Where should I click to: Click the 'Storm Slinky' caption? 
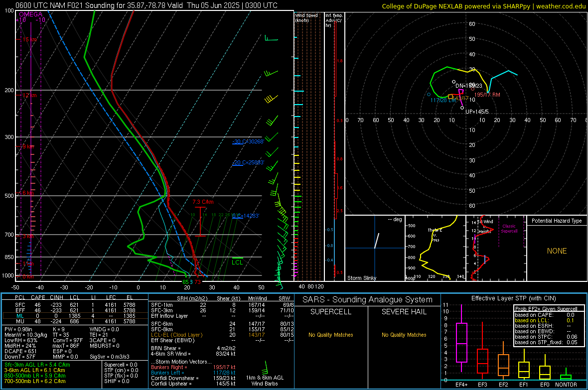(x=361, y=278)
